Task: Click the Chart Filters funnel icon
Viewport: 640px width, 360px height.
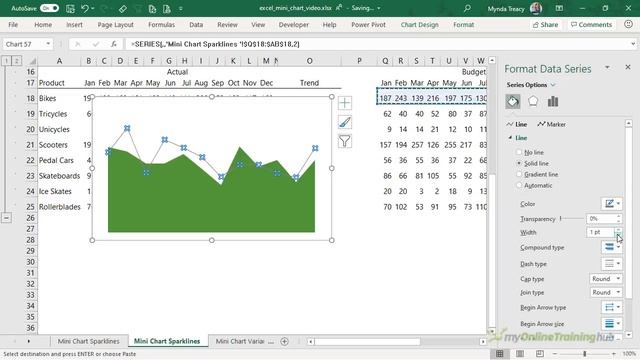Action: coord(345,141)
